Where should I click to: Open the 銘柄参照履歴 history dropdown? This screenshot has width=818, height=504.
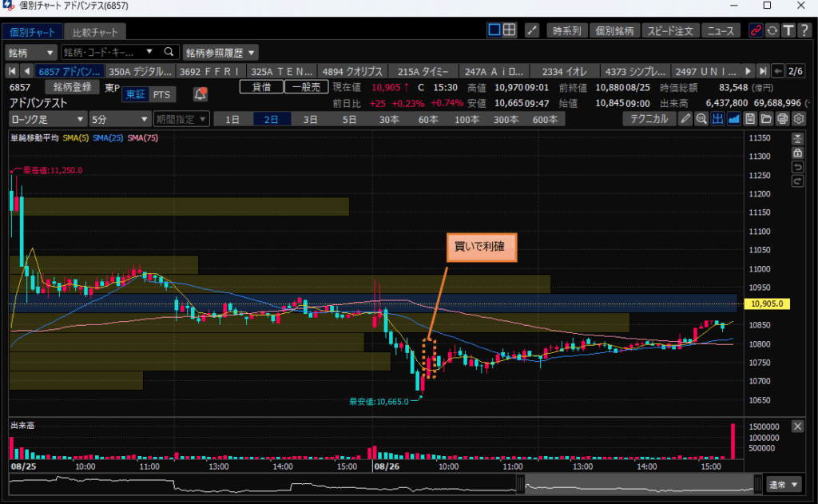(220, 53)
